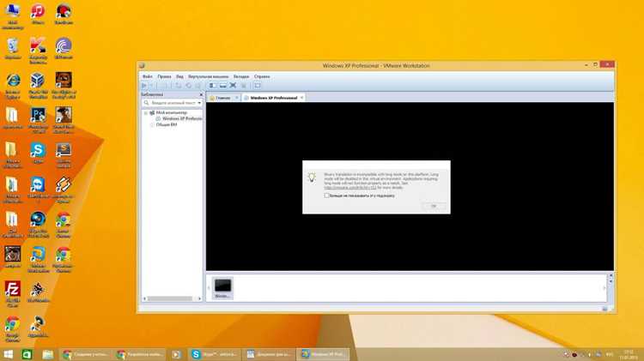The width and height of the screenshot is (644, 361).
Task: Open the TeamViewer desktop icon
Action: coord(38,190)
